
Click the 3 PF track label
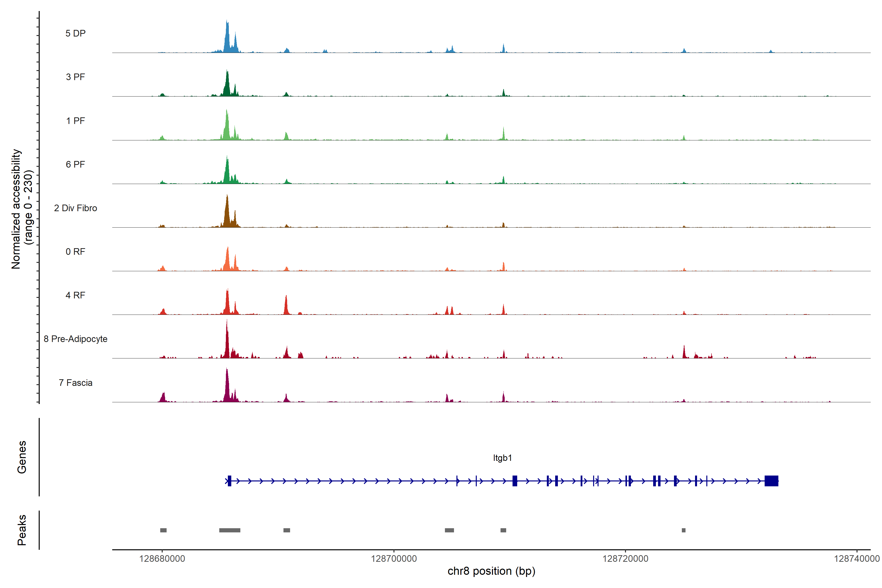pos(75,77)
